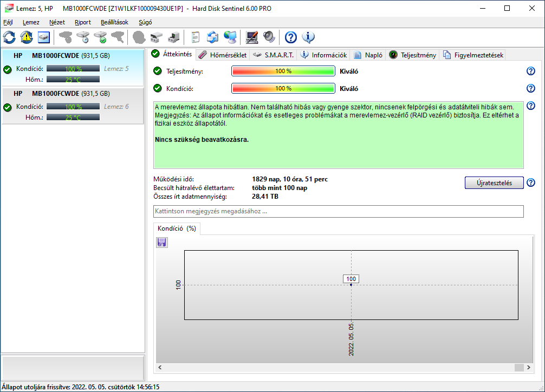Switch to the Információk tab
This screenshot has width=545, height=392.
coord(323,55)
